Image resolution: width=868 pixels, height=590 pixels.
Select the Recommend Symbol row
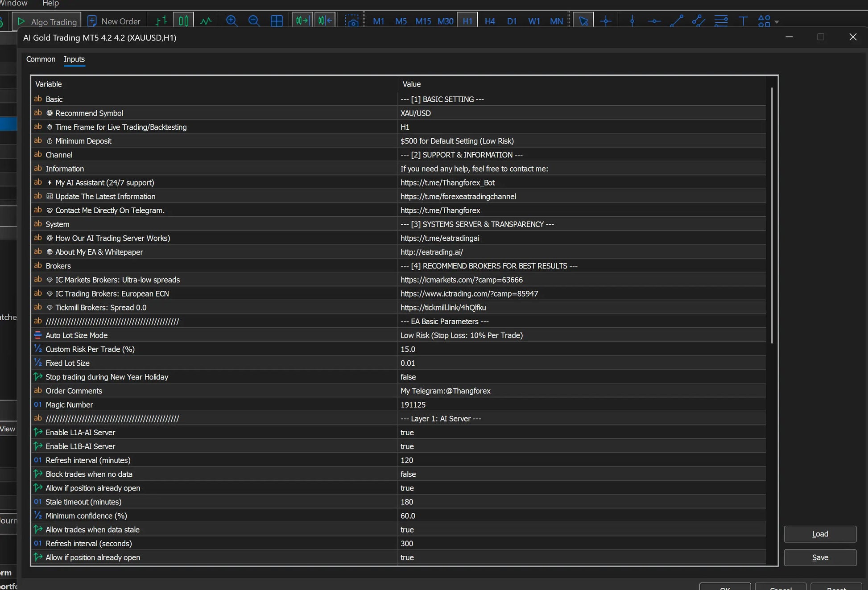coord(398,113)
